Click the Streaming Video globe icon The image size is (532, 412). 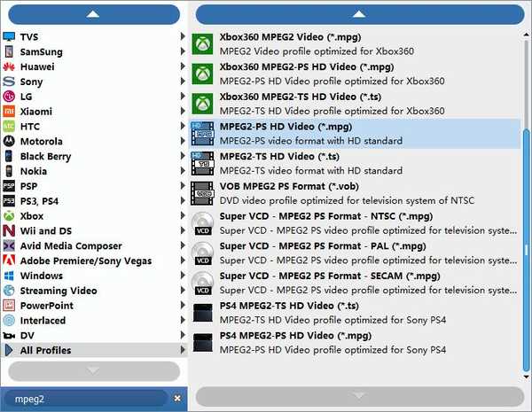[9, 291]
